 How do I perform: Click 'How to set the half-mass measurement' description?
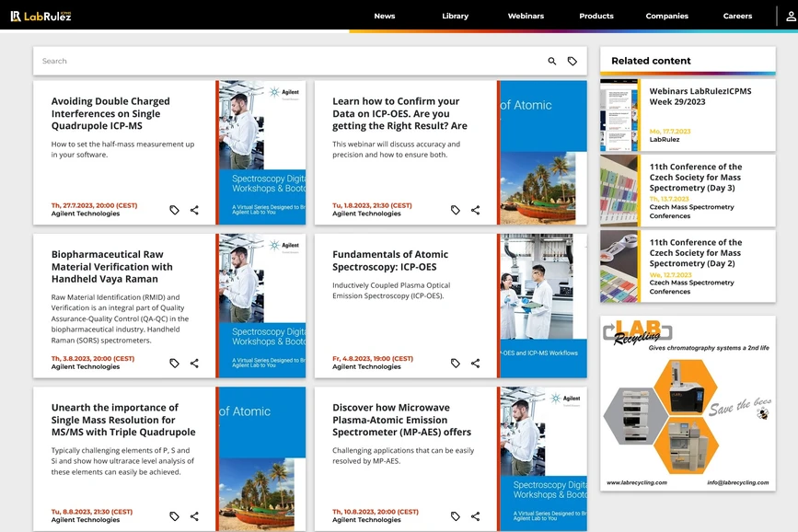[122, 150]
